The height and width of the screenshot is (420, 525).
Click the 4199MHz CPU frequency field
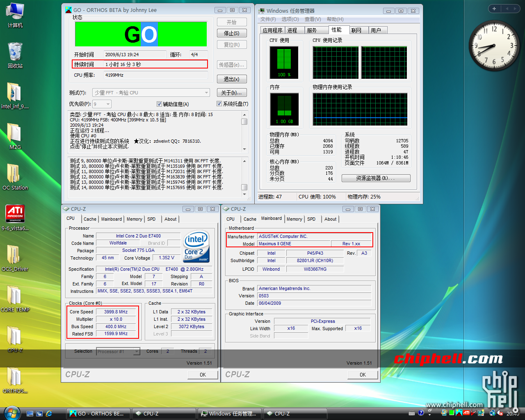pos(155,75)
